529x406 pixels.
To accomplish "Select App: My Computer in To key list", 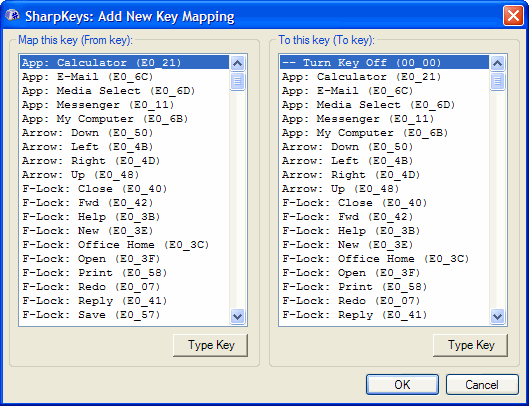I will click(x=385, y=133).
